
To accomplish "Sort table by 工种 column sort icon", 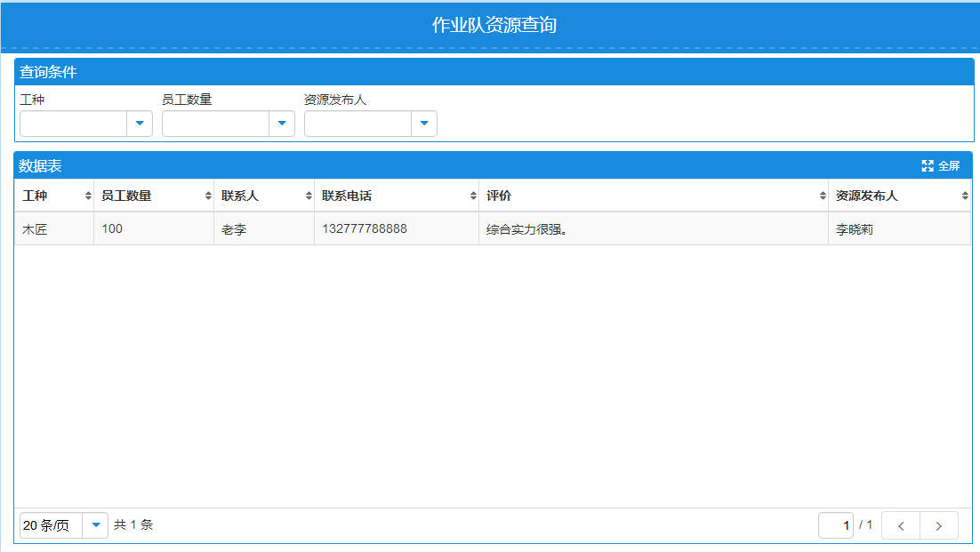I will click(x=88, y=196).
